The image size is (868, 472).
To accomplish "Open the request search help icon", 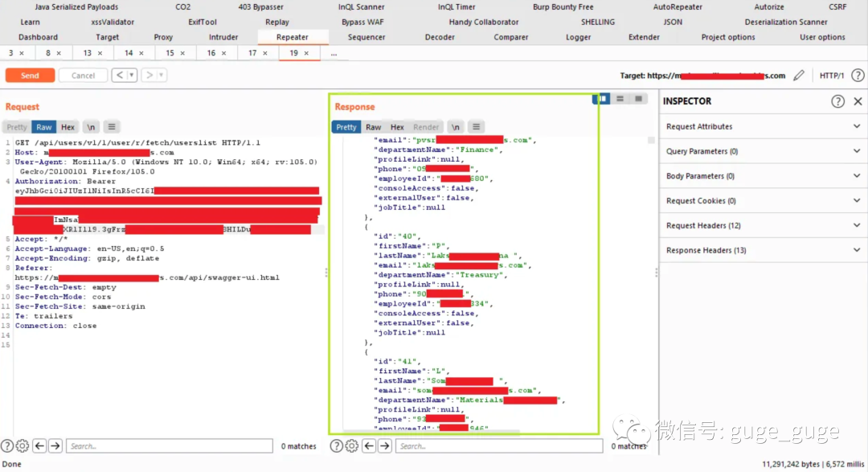I will 7,446.
